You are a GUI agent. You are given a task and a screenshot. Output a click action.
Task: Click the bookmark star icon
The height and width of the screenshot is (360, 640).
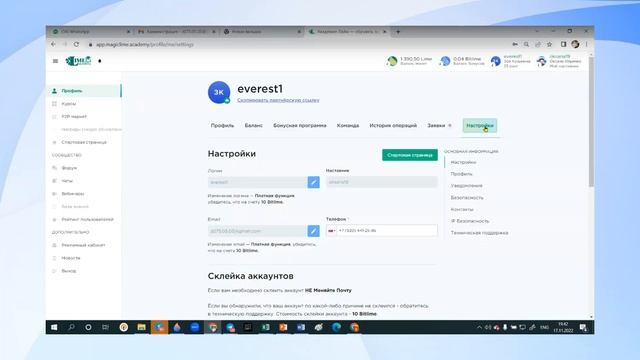(549, 44)
